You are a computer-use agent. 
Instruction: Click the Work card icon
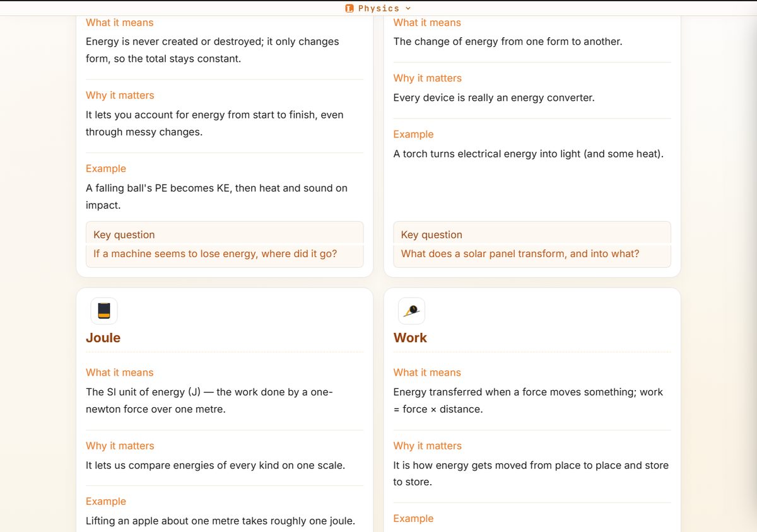coord(411,311)
